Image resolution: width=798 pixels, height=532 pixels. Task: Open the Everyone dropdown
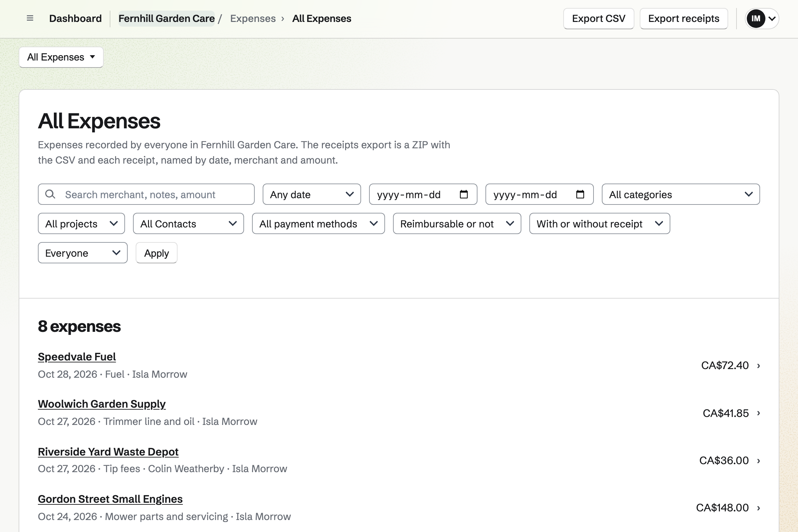[x=82, y=253]
